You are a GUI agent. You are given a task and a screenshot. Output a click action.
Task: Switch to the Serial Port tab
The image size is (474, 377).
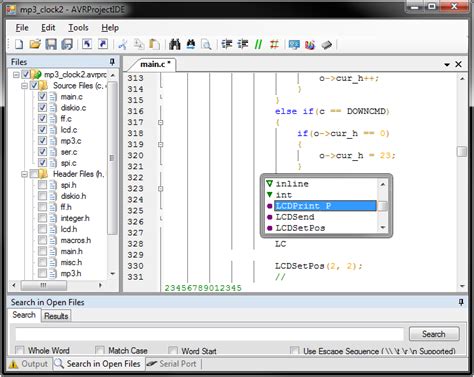173,364
